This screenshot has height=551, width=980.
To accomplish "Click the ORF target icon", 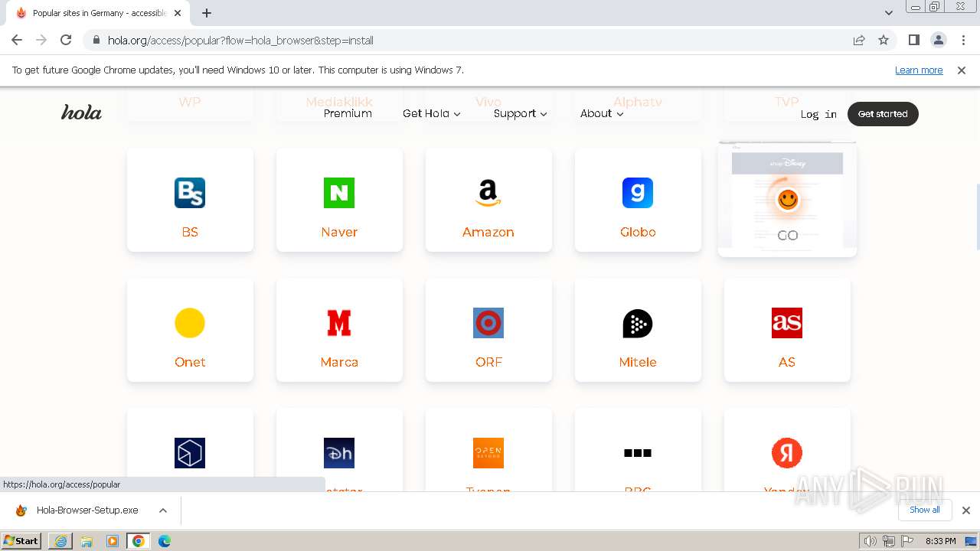I will (488, 323).
